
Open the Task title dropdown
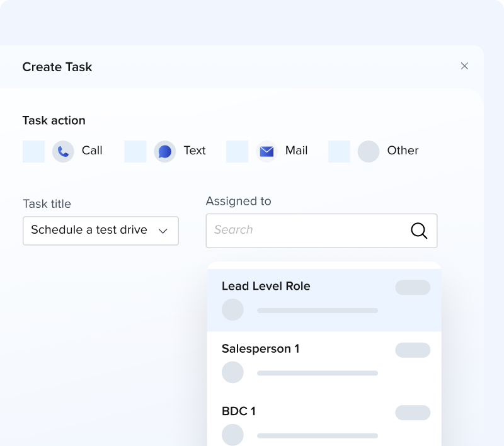click(100, 231)
